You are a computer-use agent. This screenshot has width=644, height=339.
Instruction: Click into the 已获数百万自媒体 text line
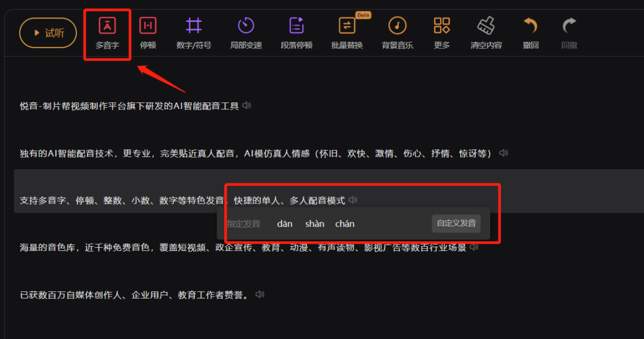135,295
